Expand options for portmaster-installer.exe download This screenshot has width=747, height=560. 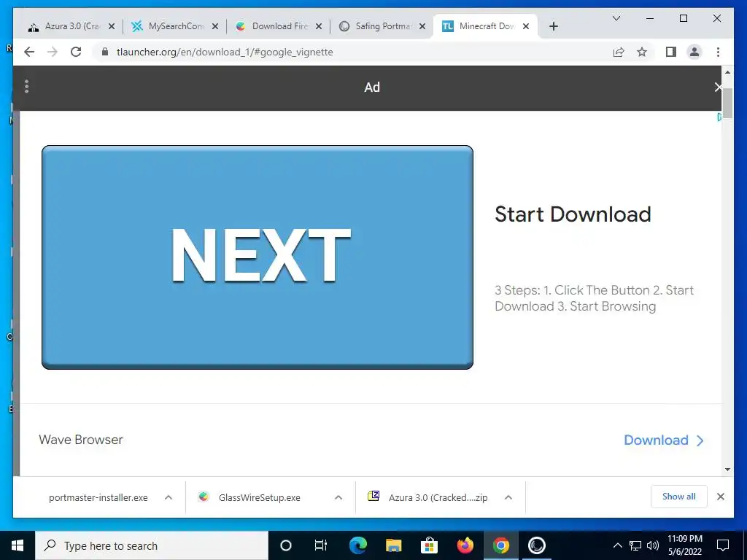[x=169, y=497]
